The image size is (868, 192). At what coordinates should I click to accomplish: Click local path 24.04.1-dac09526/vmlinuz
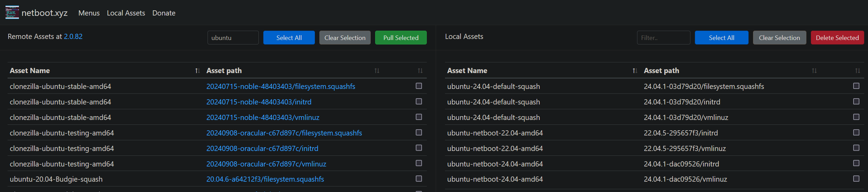click(x=685, y=179)
